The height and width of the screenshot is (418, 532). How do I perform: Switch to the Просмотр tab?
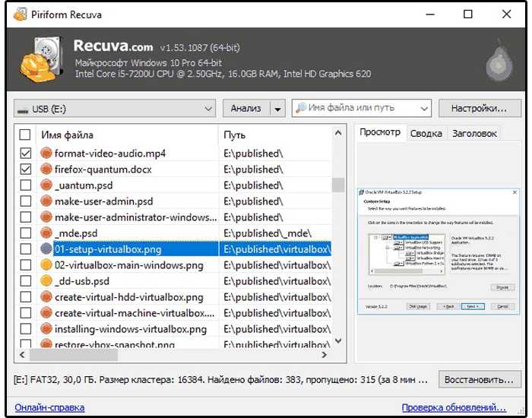pyautogui.click(x=380, y=132)
